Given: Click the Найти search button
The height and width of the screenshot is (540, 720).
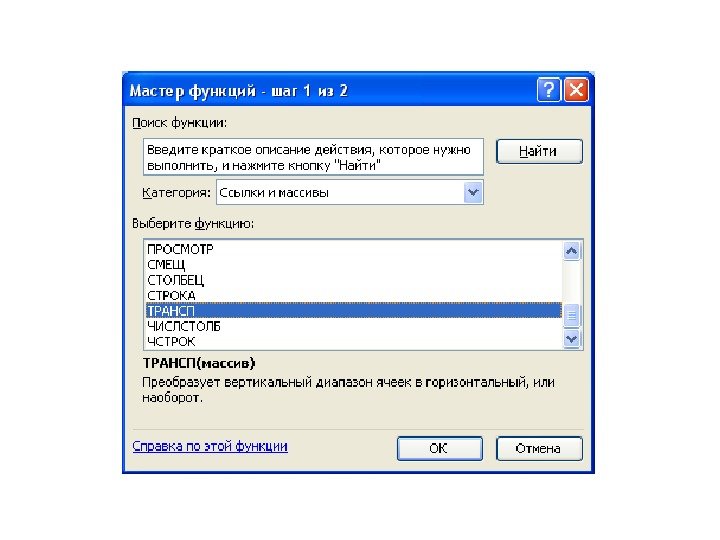Looking at the screenshot, I should (x=539, y=151).
